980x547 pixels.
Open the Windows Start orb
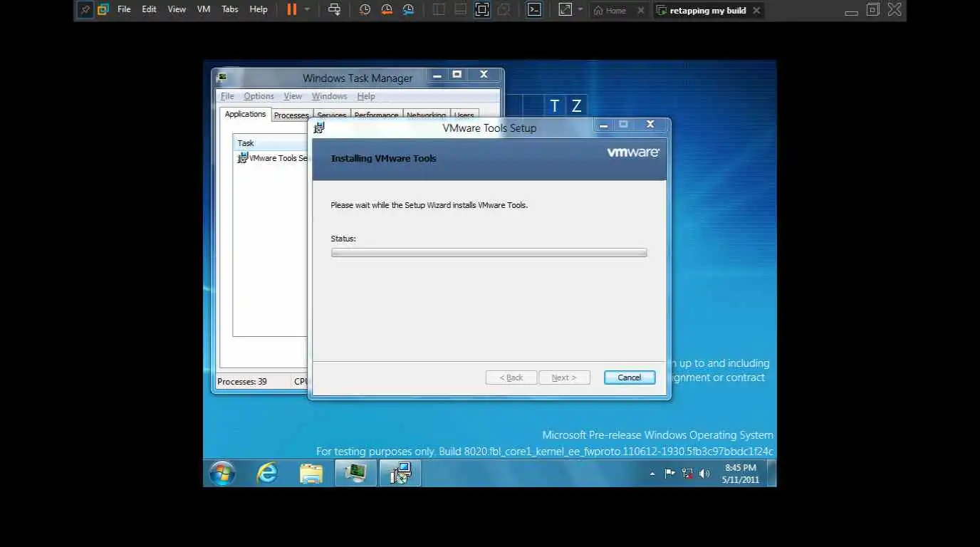(x=222, y=473)
